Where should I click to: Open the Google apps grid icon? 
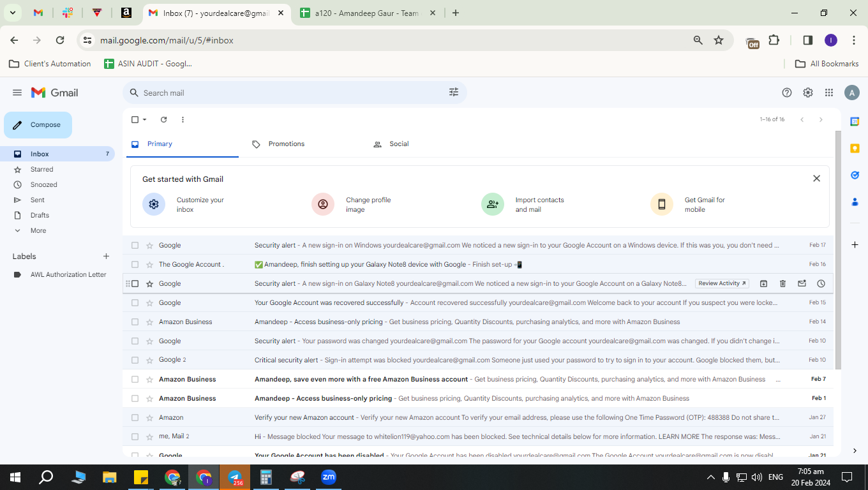pyautogui.click(x=829, y=93)
